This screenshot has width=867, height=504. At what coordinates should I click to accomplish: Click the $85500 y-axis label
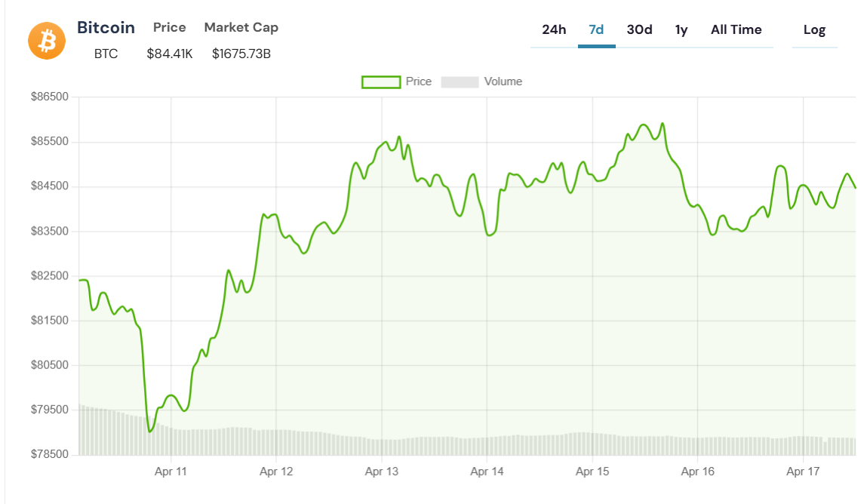point(50,142)
